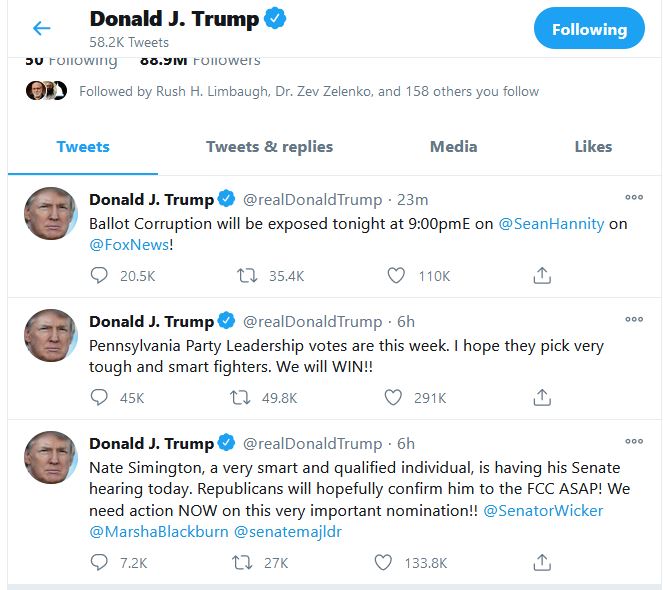Open the @SeanHannity mention link

(x=551, y=224)
